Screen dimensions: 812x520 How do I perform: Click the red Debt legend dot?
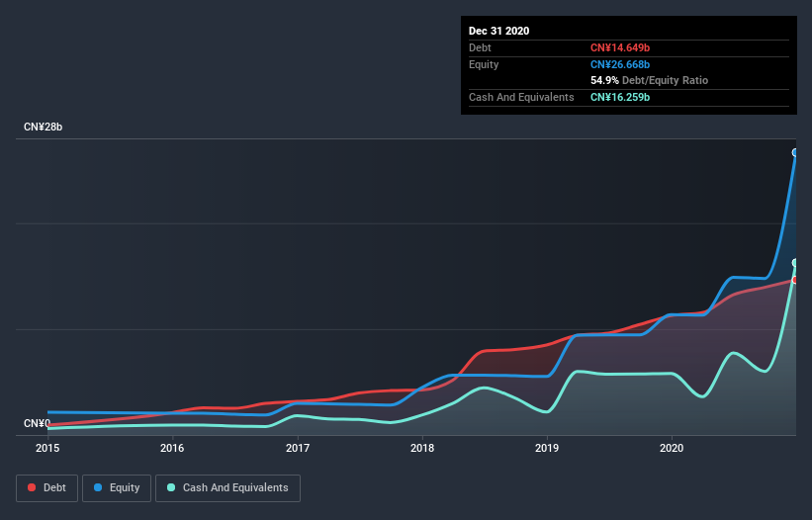click(32, 487)
